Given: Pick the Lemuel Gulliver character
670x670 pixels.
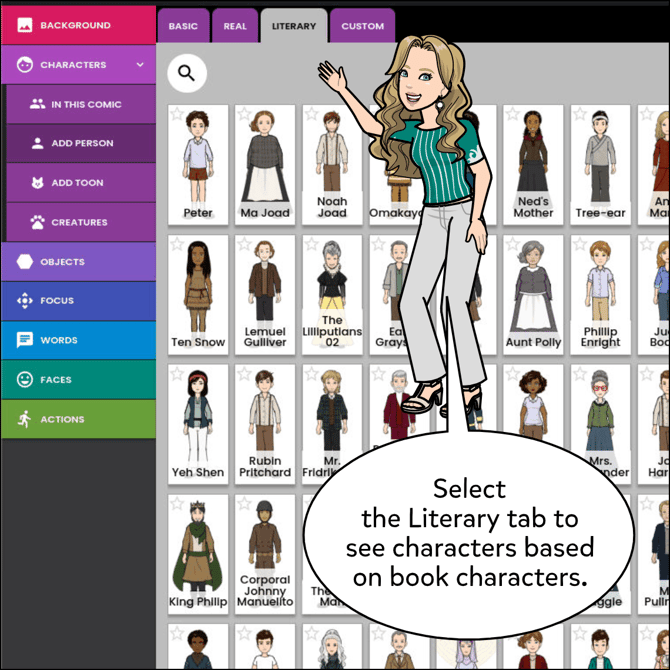Looking at the screenshot, I should click(x=265, y=295).
